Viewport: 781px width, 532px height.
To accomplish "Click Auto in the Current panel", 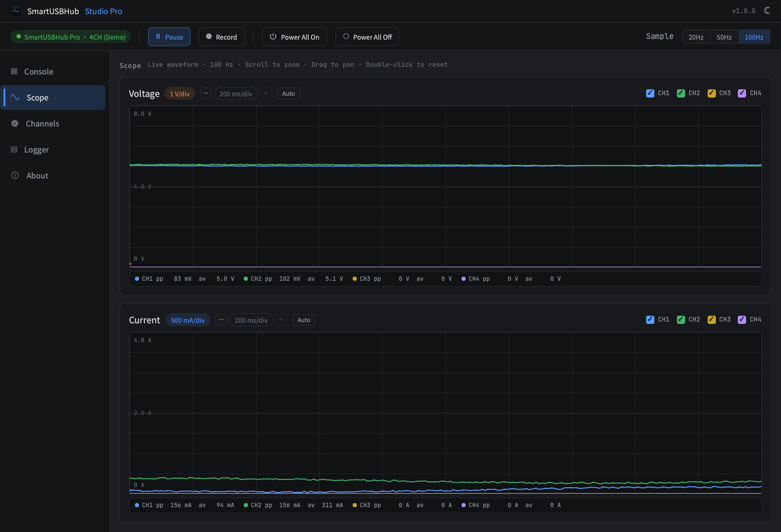I will 304,320.
